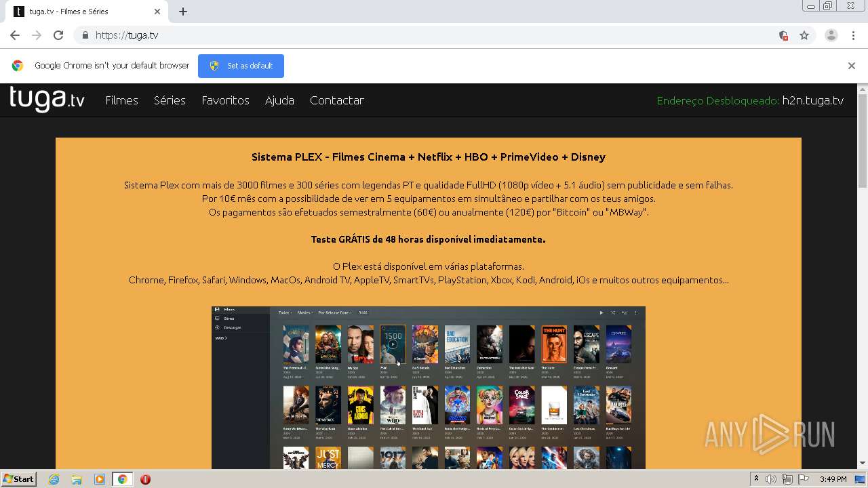Open the volume control in tray
Image resolution: width=868 pixels, height=488 pixels.
click(771, 479)
